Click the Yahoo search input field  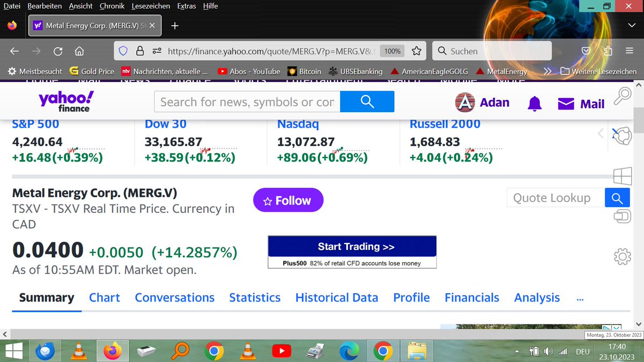(247, 102)
